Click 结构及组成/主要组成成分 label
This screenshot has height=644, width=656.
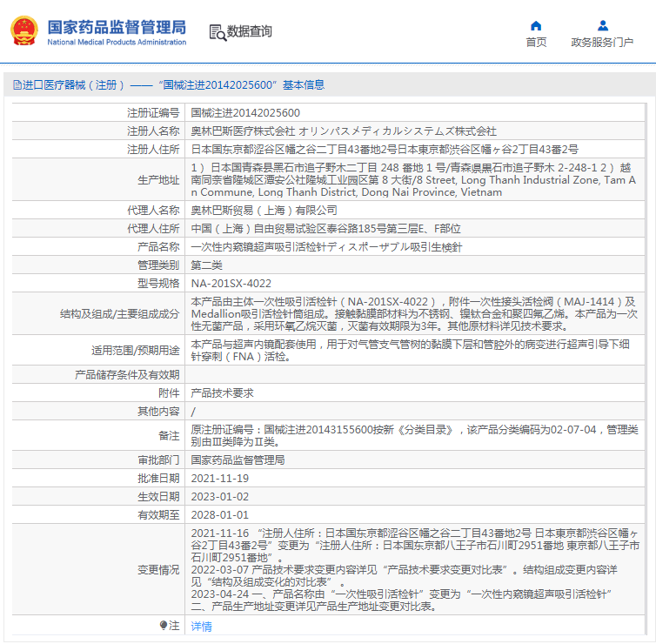pyautogui.click(x=120, y=314)
